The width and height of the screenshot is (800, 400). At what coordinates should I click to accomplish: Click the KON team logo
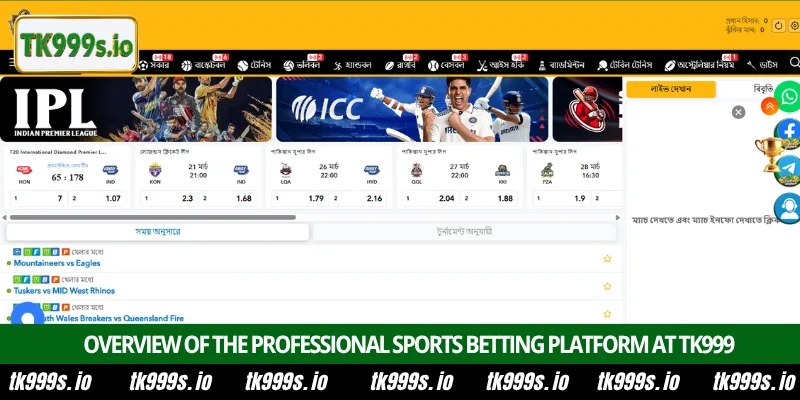coord(155,170)
